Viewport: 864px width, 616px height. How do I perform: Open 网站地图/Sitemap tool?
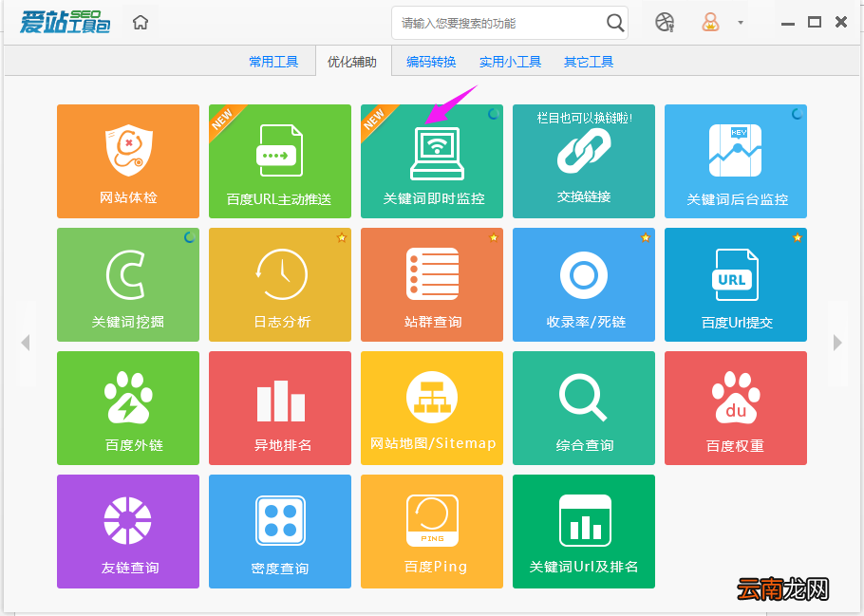click(x=432, y=408)
